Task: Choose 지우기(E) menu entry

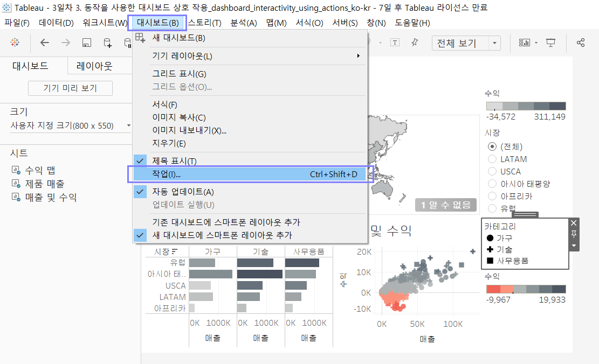Action: [250, 143]
